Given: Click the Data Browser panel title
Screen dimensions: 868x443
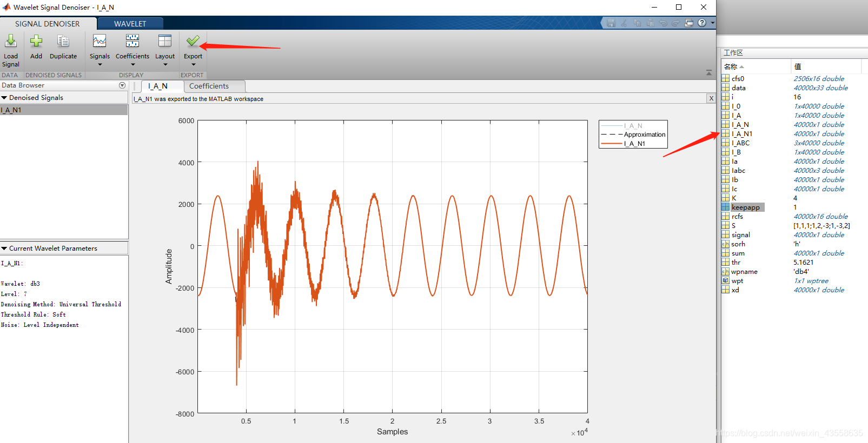Looking at the screenshot, I should [x=23, y=85].
